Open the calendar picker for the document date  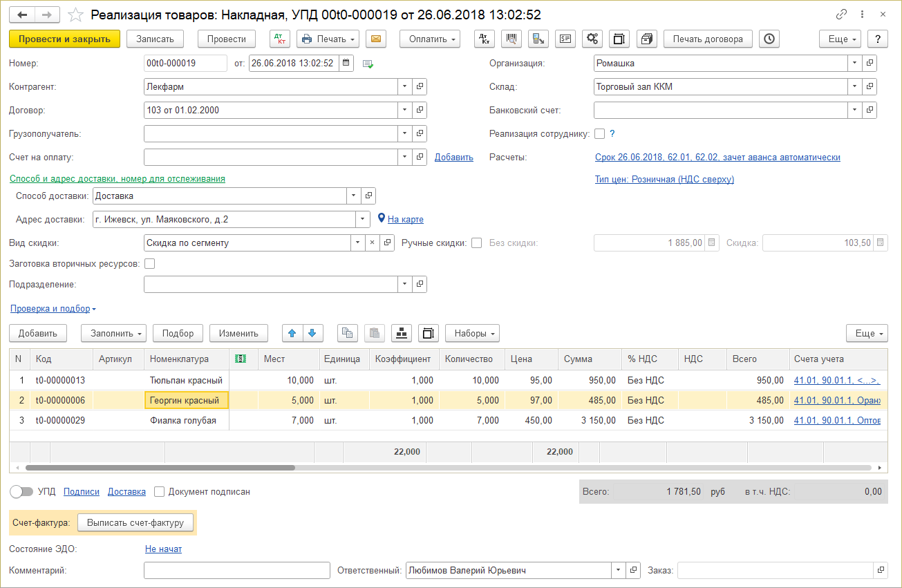coord(346,64)
